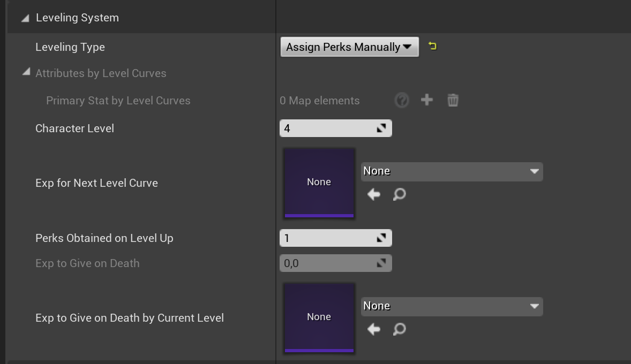Browse to Exp on Death by Current Level asset
This screenshot has height=364, width=631.
399,329
